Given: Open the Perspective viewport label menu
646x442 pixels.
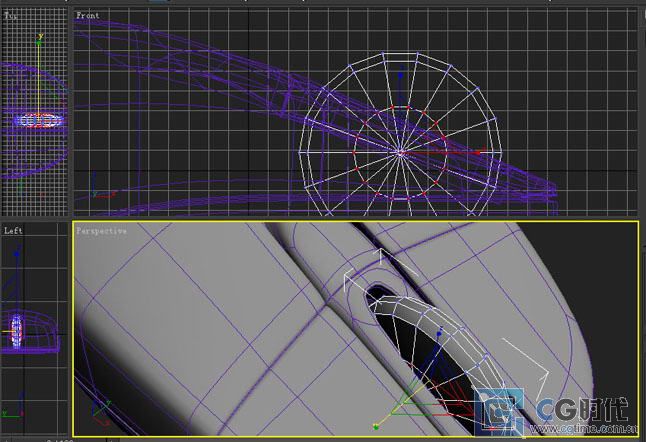Looking at the screenshot, I should pyautogui.click(x=102, y=230).
